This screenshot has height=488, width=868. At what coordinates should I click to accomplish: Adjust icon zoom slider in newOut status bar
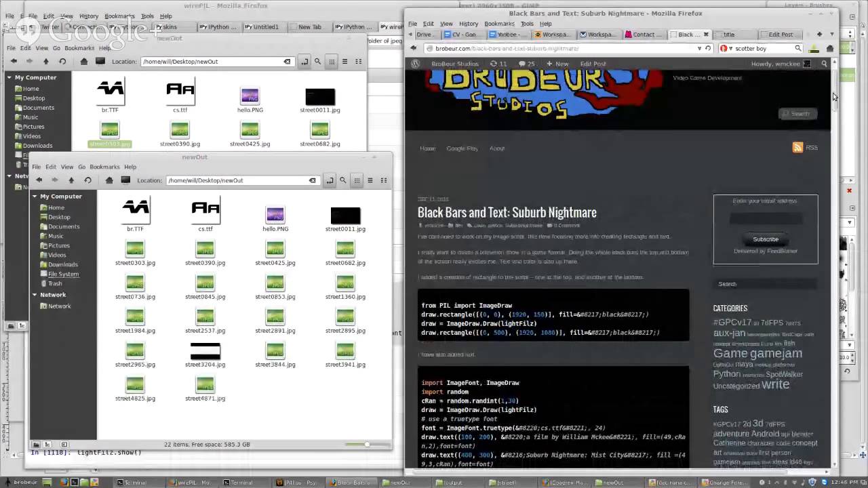pos(366,445)
